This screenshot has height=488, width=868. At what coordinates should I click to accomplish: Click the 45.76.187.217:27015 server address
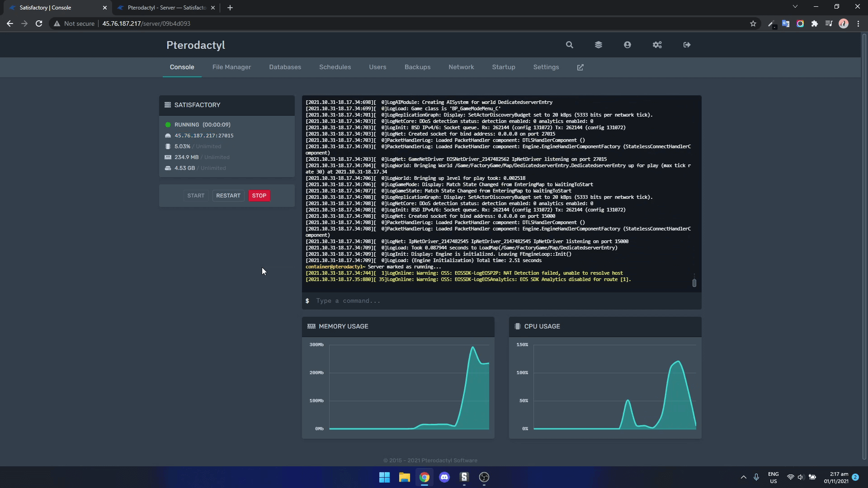[204, 136]
